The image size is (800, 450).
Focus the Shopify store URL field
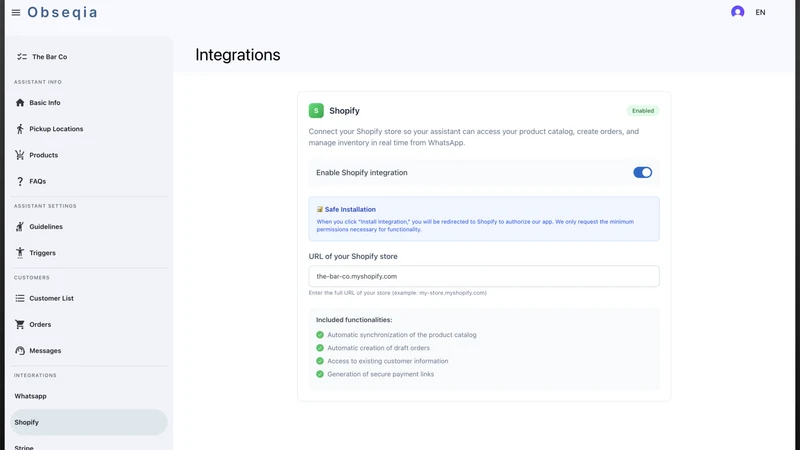coord(484,276)
